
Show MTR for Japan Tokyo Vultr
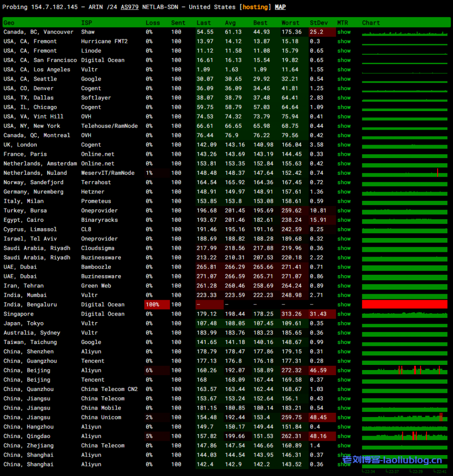[344, 324]
